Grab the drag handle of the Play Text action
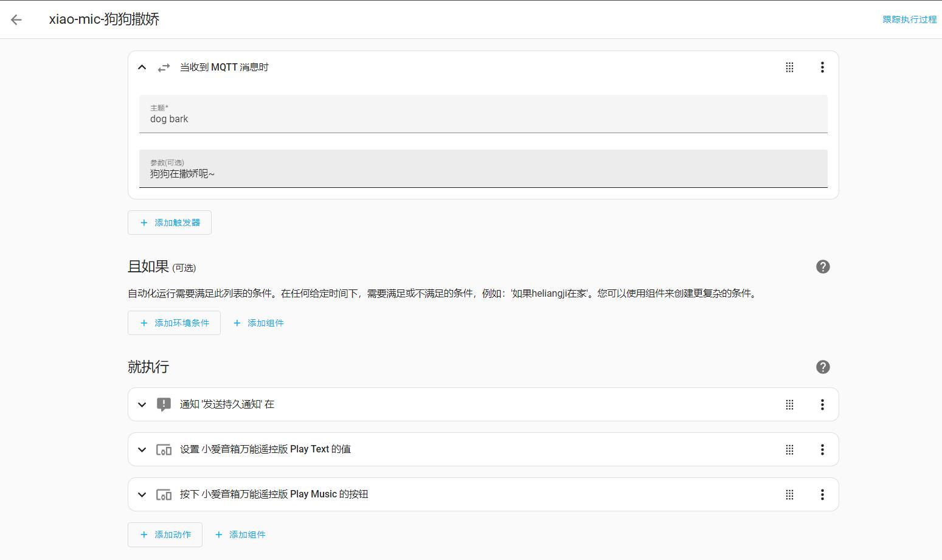This screenshot has width=942, height=560. click(789, 449)
